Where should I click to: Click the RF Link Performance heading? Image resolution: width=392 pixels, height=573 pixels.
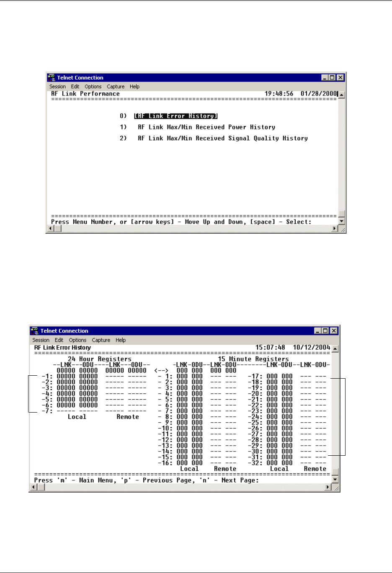point(85,94)
